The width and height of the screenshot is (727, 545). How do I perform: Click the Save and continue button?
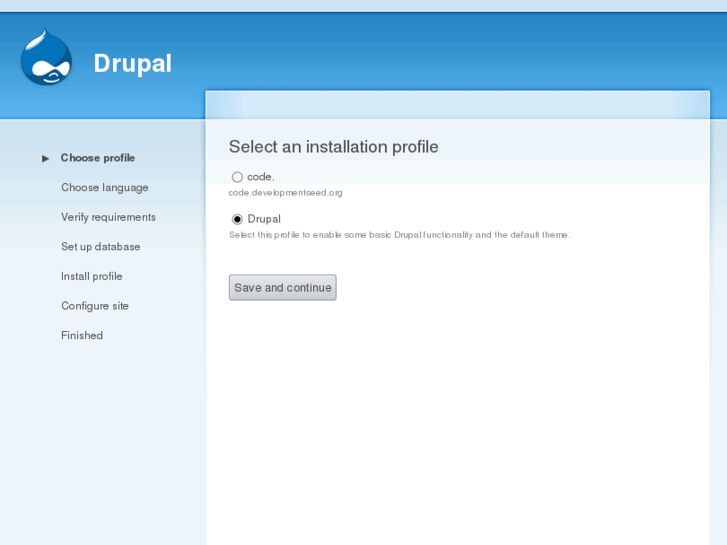(282, 288)
